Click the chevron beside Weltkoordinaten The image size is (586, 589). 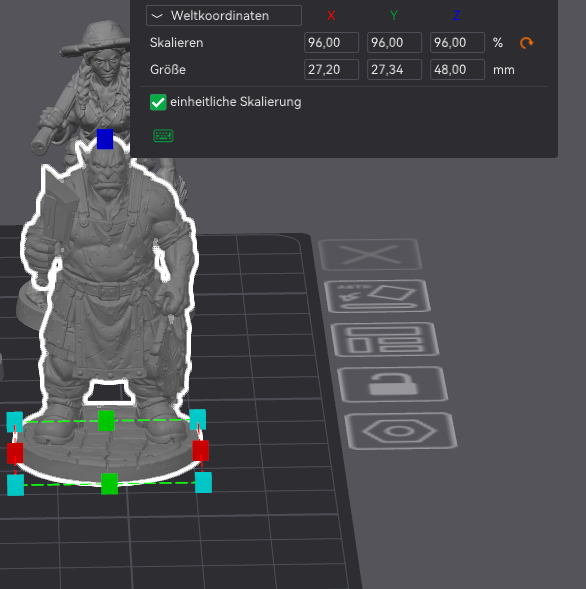(x=157, y=16)
